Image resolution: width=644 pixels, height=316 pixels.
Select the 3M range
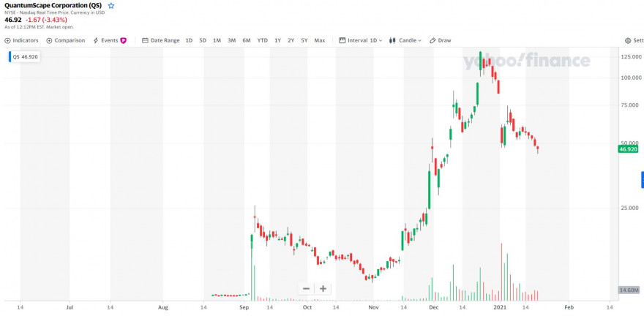pyautogui.click(x=232, y=40)
